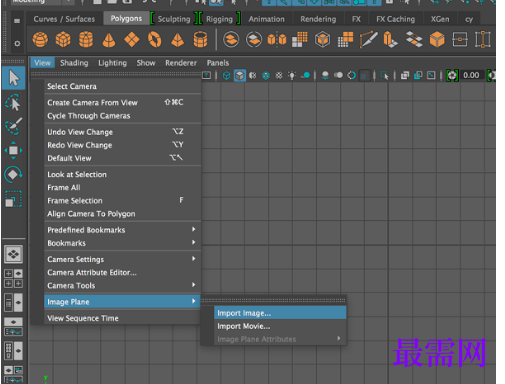The image size is (505, 384).
Task: Switch to single perspective view layout
Action: pyautogui.click(x=13, y=254)
